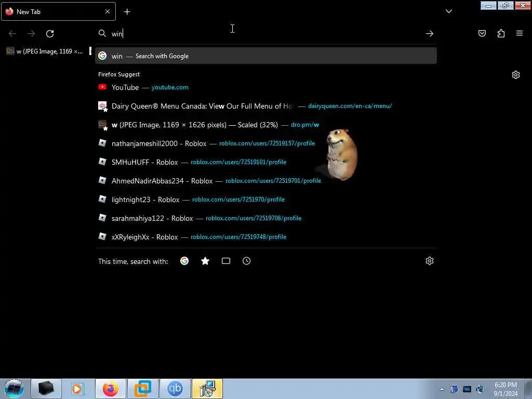The image size is (532, 399).
Task: Reload the current page
Action: [50, 34]
